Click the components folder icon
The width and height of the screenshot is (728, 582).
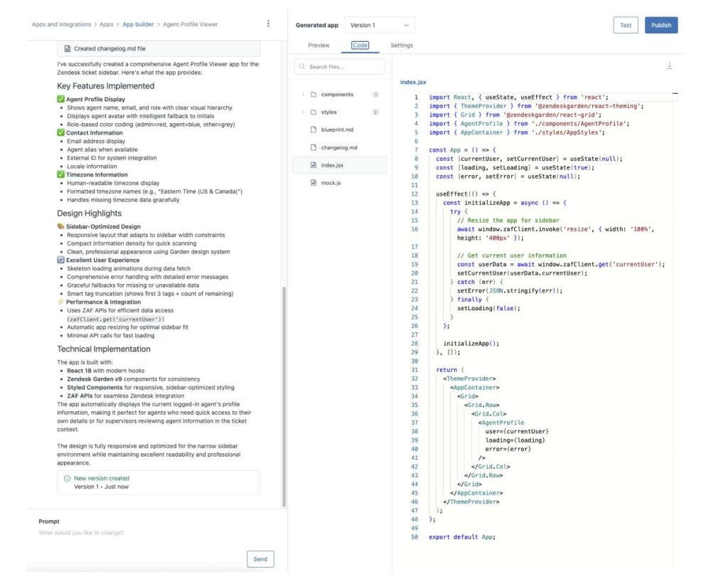click(314, 95)
